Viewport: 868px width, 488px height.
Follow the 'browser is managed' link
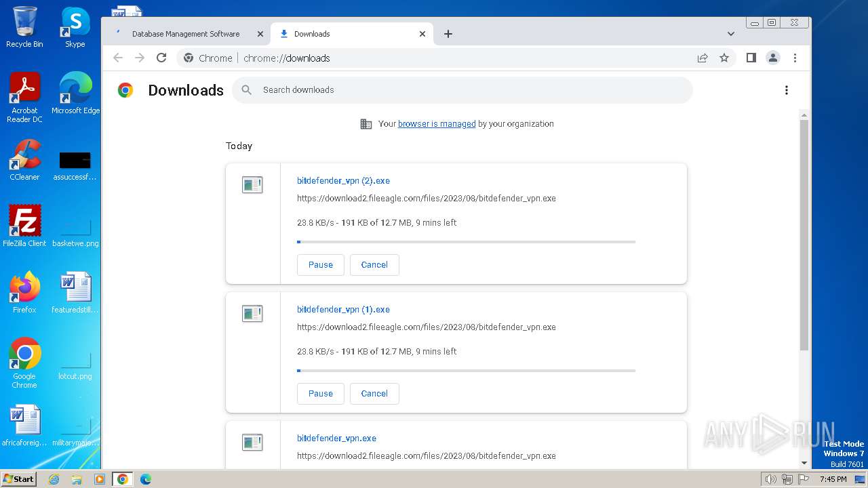click(437, 124)
